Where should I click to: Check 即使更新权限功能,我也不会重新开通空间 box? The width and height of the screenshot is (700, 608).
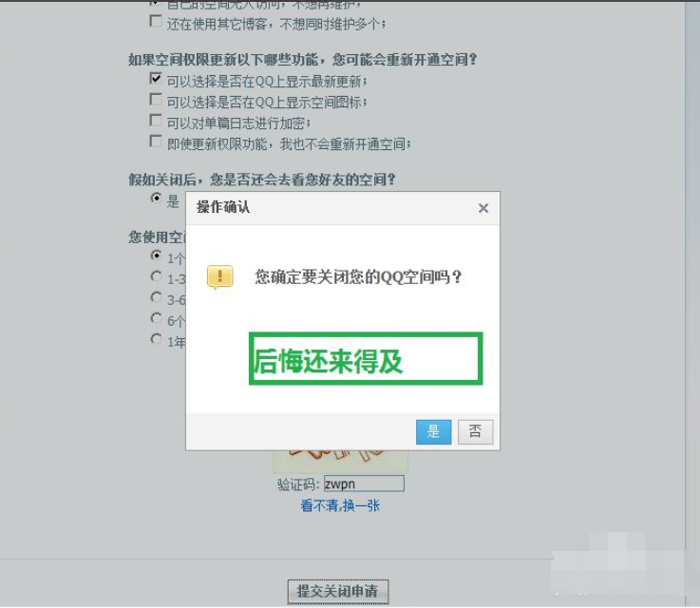[x=156, y=142]
